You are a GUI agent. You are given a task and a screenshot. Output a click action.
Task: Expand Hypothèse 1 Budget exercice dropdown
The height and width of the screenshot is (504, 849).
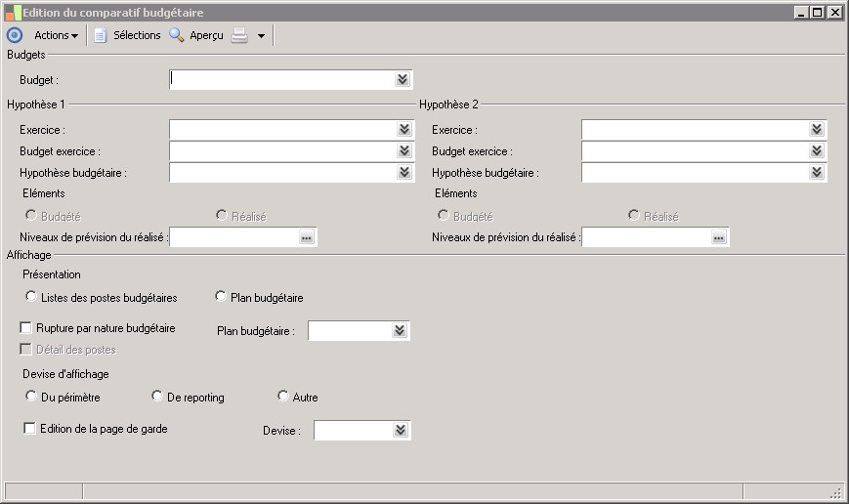pos(404,150)
